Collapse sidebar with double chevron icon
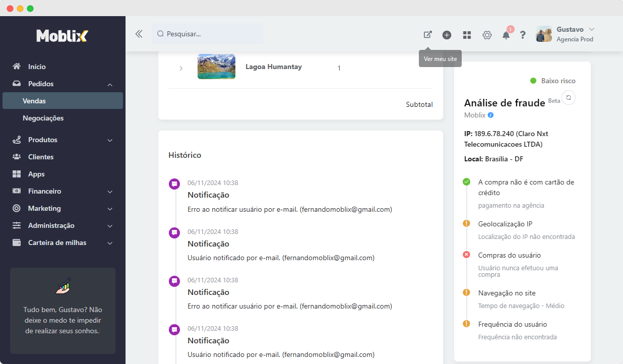Screen dimensions: 623x364 tap(139, 34)
